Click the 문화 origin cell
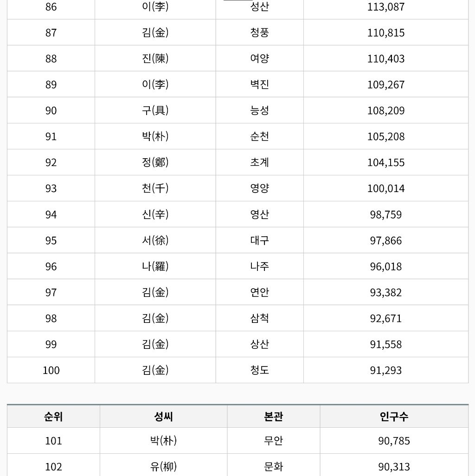This screenshot has height=476, width=475. point(274,466)
